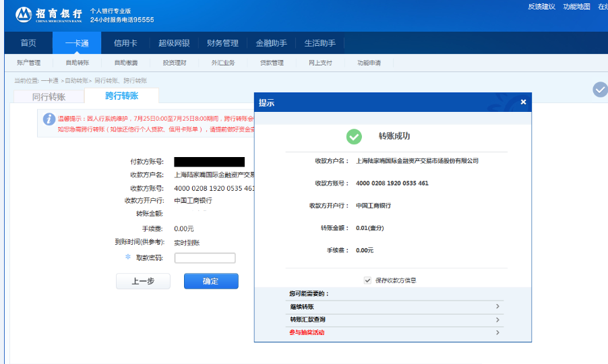Click the red 温馨提示 maintenance notice

click(x=156, y=123)
